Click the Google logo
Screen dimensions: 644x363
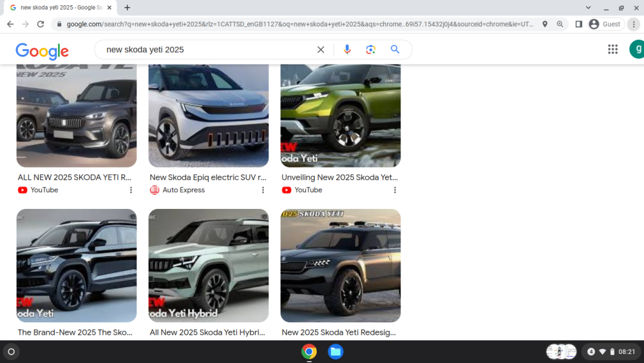tap(42, 51)
